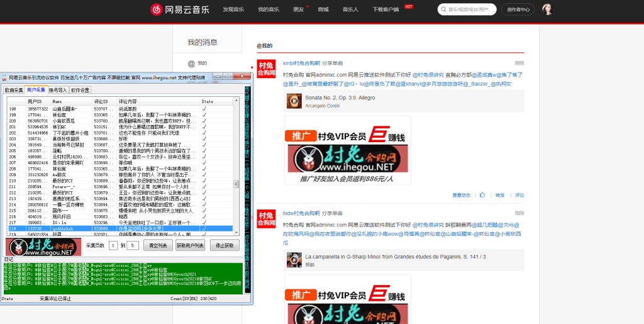This screenshot has width=644, height=324.
Task: Open 商城 in top navigation
Action: [x=323, y=9]
